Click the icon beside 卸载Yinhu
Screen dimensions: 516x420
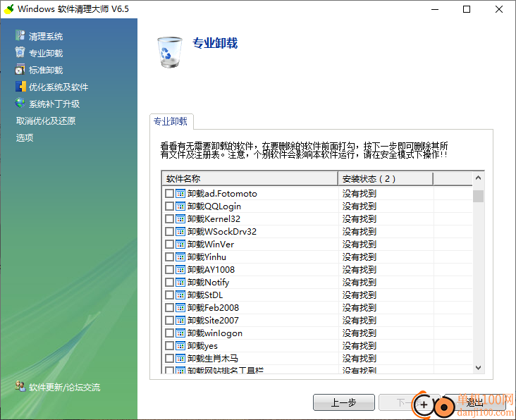pyautogui.click(x=180, y=257)
